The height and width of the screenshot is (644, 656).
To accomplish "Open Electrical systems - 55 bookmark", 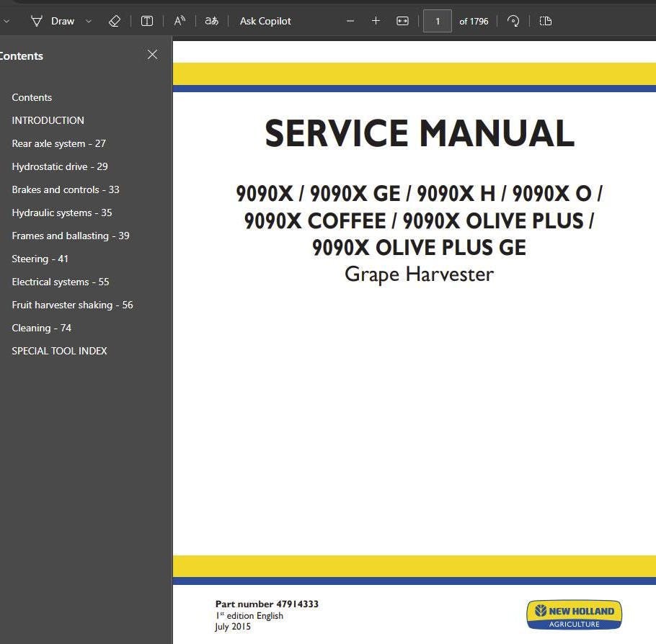I will [61, 282].
